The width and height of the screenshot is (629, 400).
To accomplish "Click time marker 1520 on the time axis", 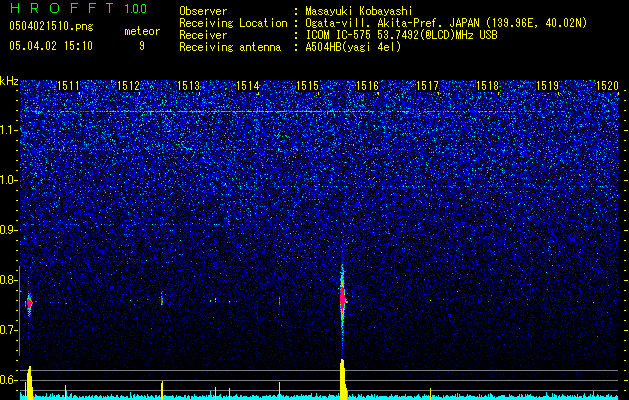I will tap(607, 86).
